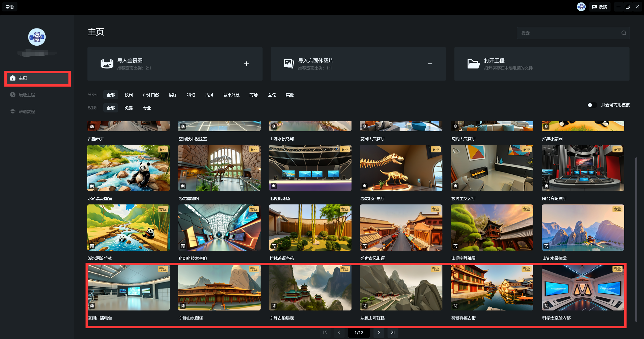This screenshot has width=644, height=339.
Task: Select 主页 in the left sidebar
Action: coord(37,78)
